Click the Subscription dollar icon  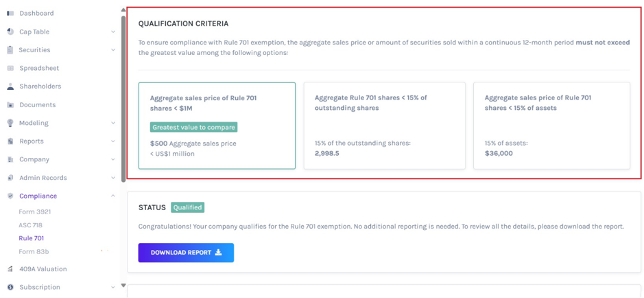tap(11, 287)
